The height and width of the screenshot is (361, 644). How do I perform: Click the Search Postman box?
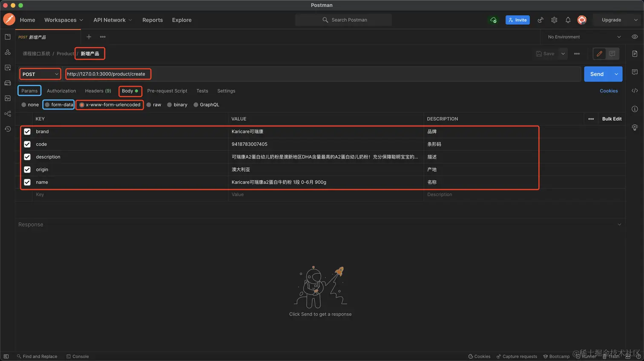(x=344, y=20)
